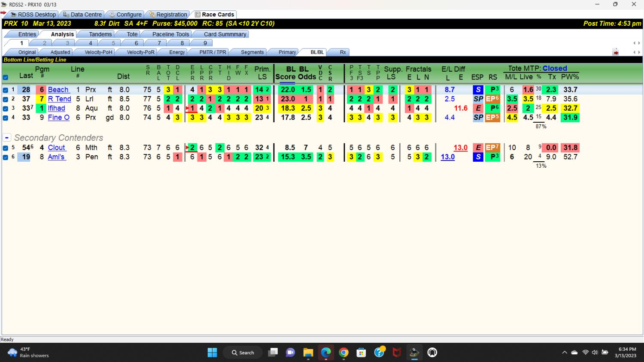The height and width of the screenshot is (362, 644).
Task: Toggle checkbox for row 1 Beach
Action: click(5, 90)
